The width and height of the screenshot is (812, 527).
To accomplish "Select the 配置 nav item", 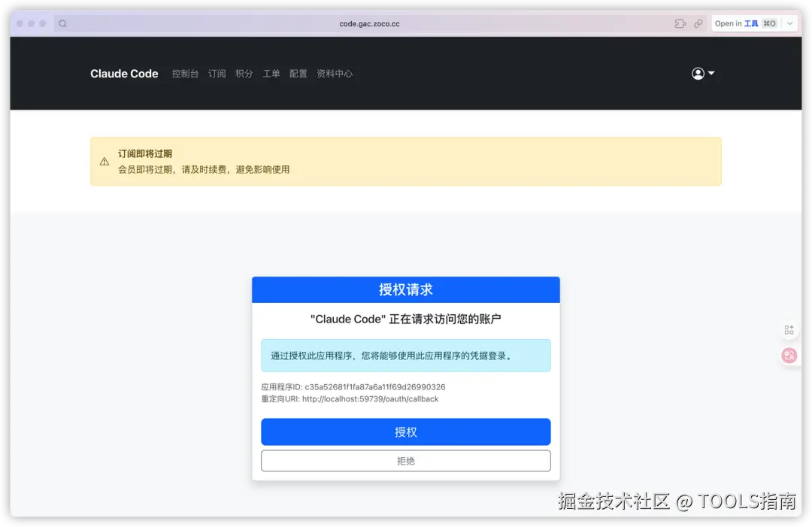I will [x=298, y=74].
